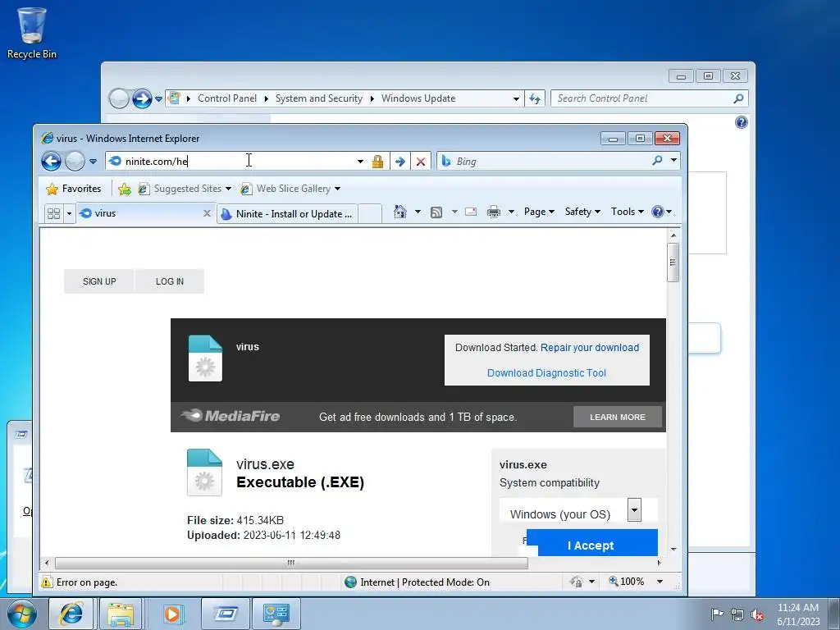Click the horizontal scrollbar thumb

coord(291,563)
